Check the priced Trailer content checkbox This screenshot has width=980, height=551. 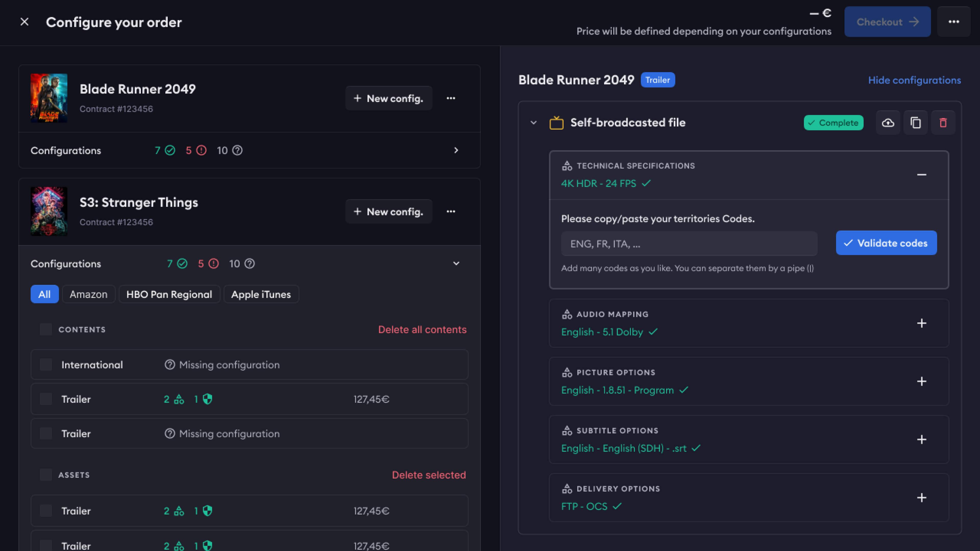[46, 399]
